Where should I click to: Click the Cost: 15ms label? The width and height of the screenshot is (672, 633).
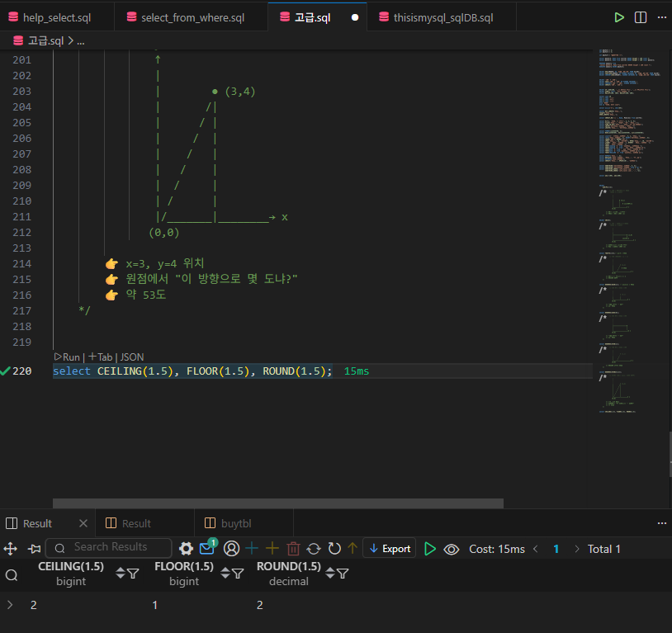[x=497, y=549]
